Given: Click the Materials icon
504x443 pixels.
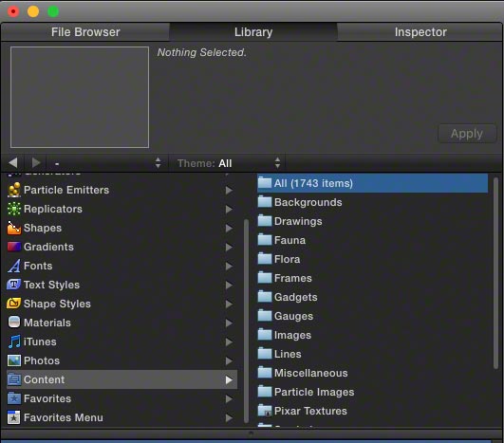Looking at the screenshot, I should (14, 323).
